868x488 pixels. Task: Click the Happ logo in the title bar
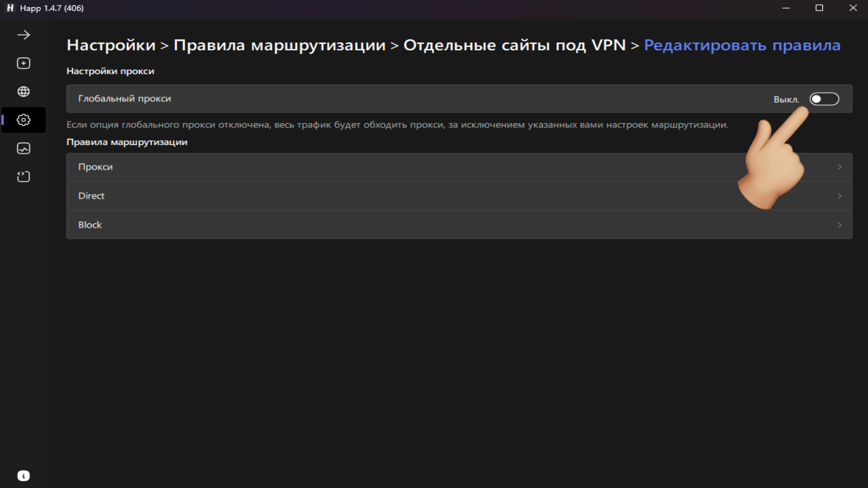tap(10, 8)
